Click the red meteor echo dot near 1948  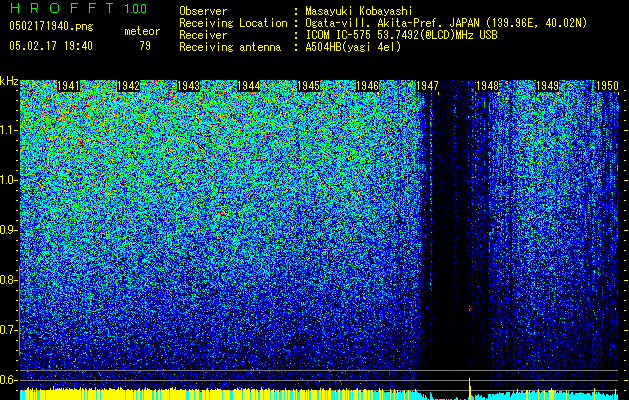click(470, 309)
